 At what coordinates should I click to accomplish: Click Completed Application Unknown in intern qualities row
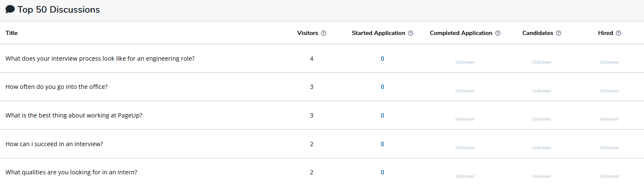pos(465,176)
